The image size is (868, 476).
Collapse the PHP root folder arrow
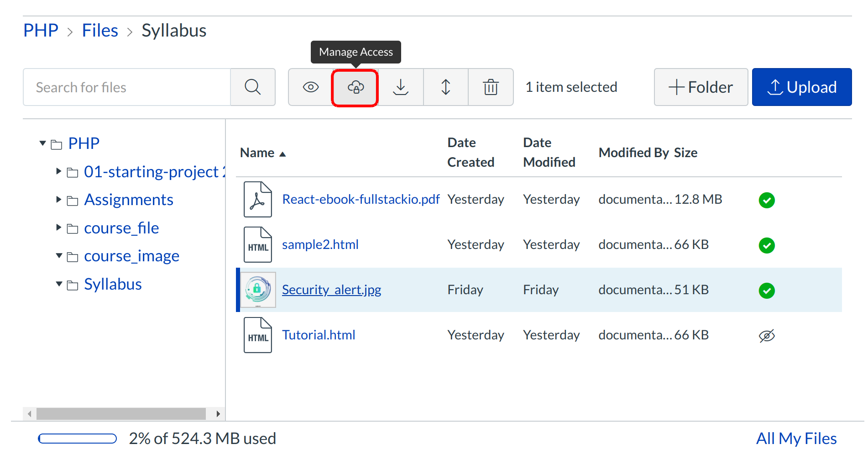coord(43,143)
